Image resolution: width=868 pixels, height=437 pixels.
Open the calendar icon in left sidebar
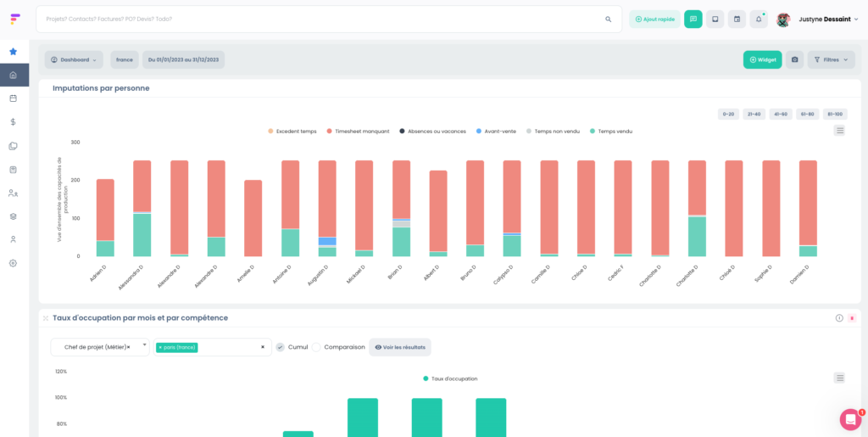pos(13,98)
